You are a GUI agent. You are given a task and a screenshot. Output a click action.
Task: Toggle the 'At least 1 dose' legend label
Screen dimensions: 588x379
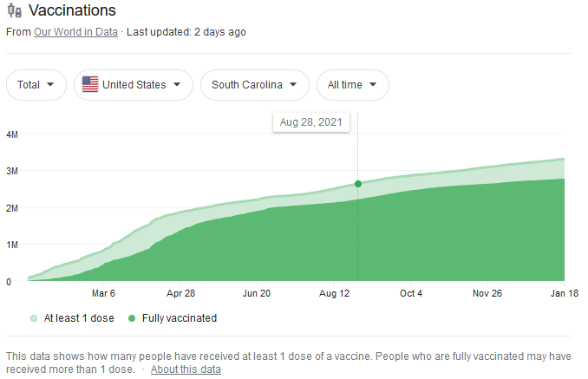(x=79, y=318)
